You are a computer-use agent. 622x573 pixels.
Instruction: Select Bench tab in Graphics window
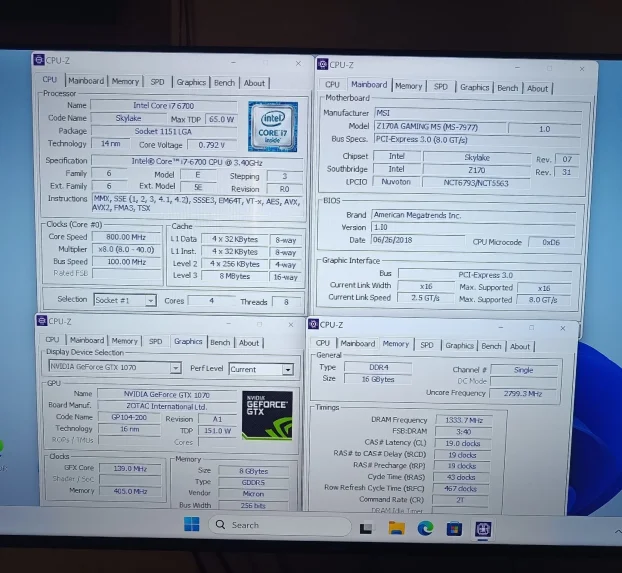coord(220,342)
